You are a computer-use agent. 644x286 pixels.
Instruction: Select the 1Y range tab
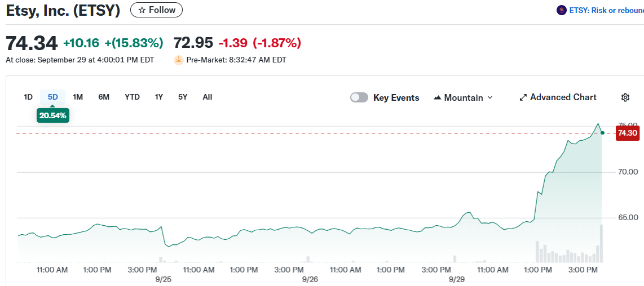pyautogui.click(x=159, y=97)
